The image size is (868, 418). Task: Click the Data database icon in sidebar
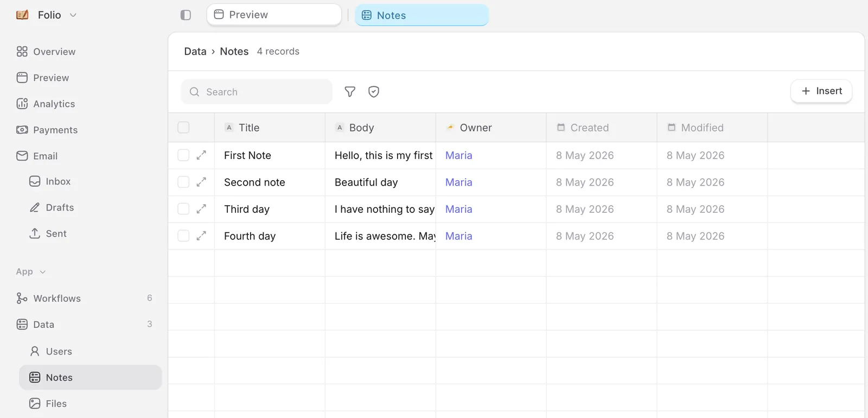coord(22,324)
